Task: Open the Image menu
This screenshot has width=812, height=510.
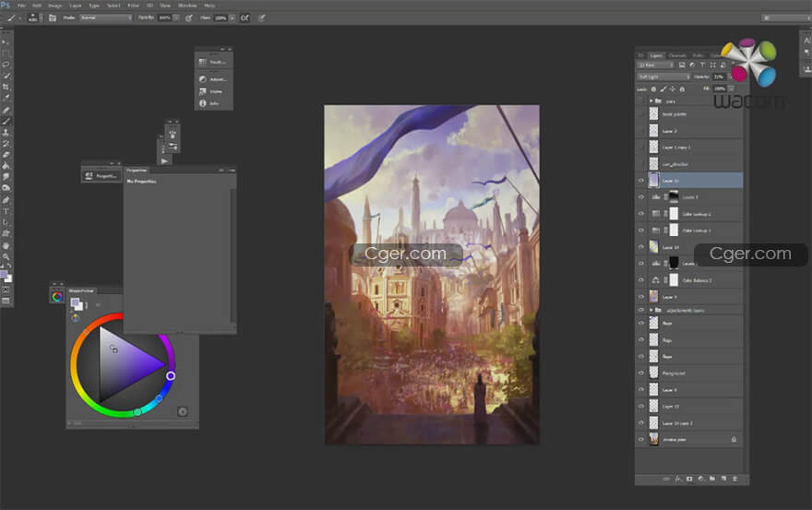Action: [x=54, y=6]
